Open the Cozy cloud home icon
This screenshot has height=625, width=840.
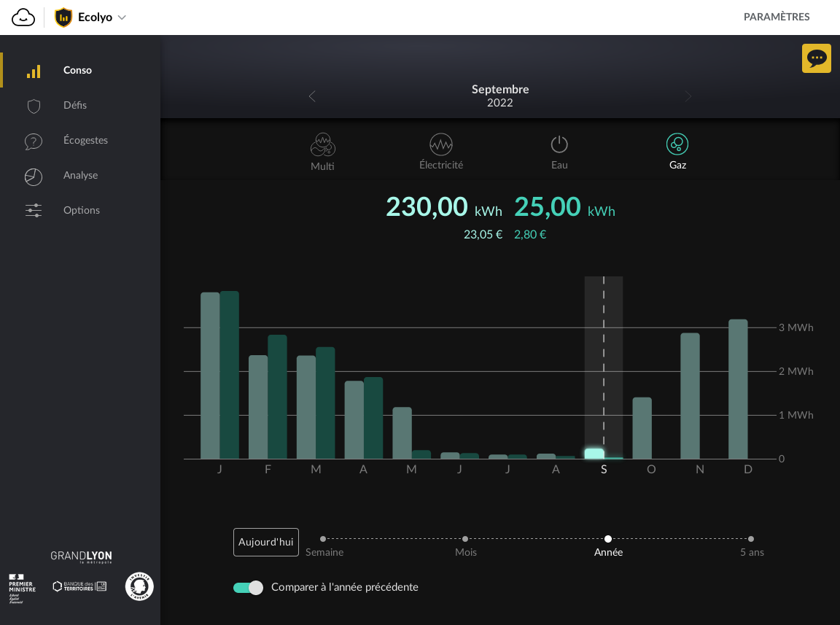23,18
